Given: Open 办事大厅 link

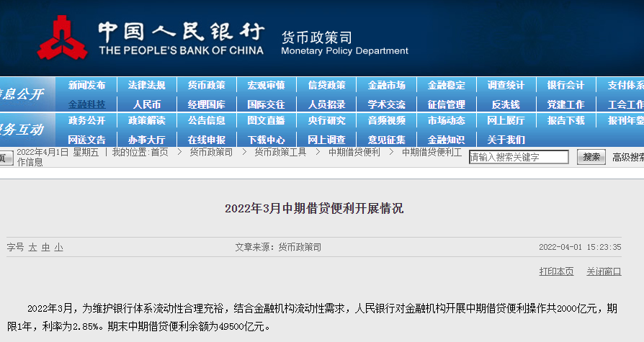Looking at the screenshot, I should [x=147, y=140].
